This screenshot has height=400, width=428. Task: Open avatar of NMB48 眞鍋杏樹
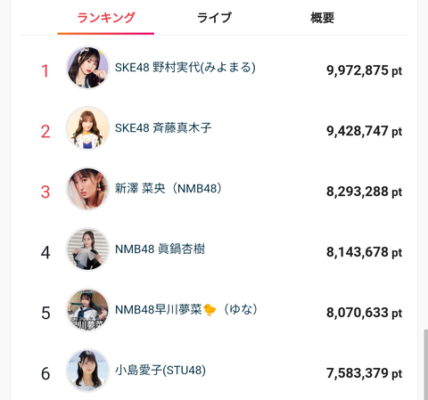pos(88,249)
